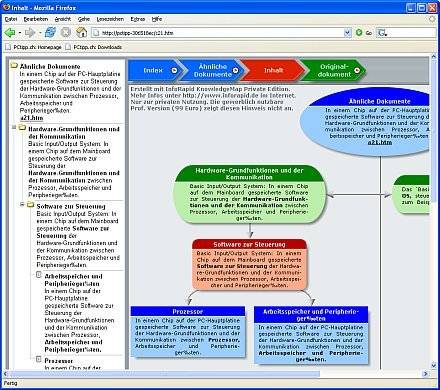440x390 pixels.
Task: Click the green Back arrow in Firefox toolbar
Action: (10, 33)
